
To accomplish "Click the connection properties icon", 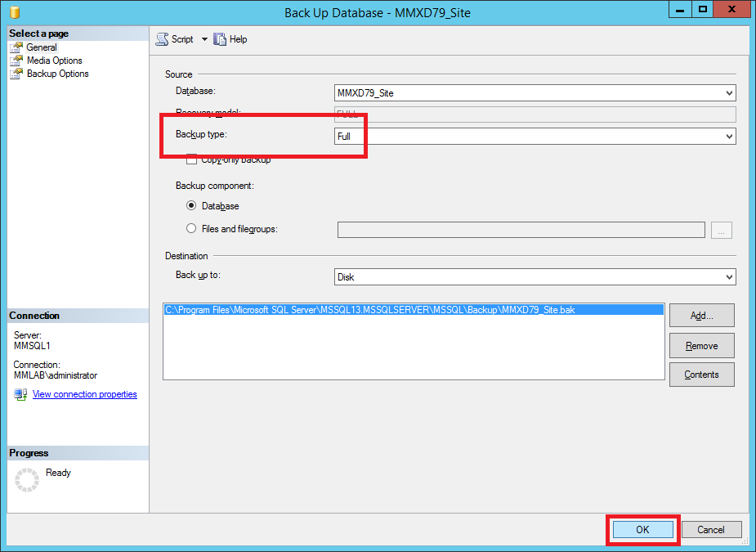I will click(21, 395).
